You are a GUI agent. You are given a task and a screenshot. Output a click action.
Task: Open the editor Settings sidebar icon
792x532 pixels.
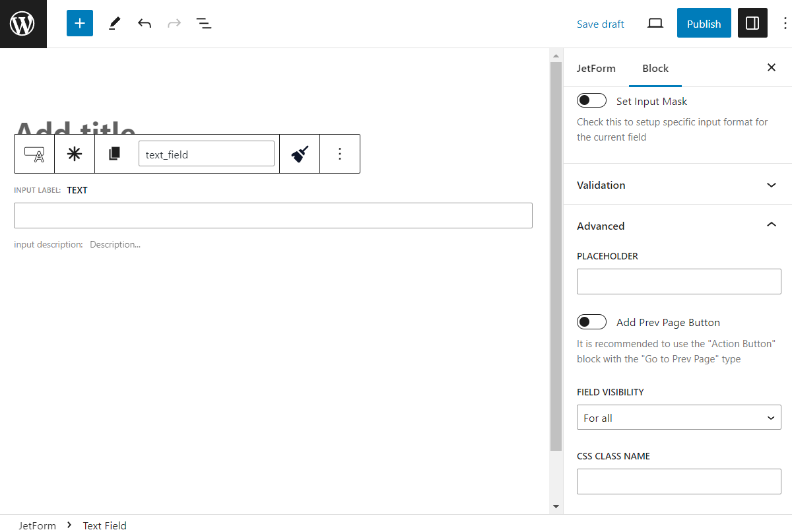click(x=752, y=23)
